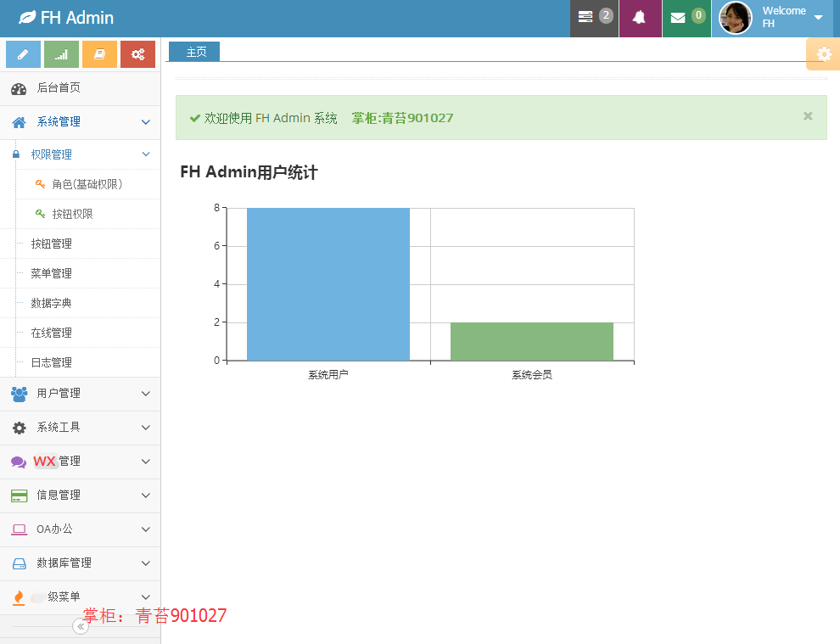The width and height of the screenshot is (840, 644).
Task: Open the envelope messages icon
Action: 686,18
